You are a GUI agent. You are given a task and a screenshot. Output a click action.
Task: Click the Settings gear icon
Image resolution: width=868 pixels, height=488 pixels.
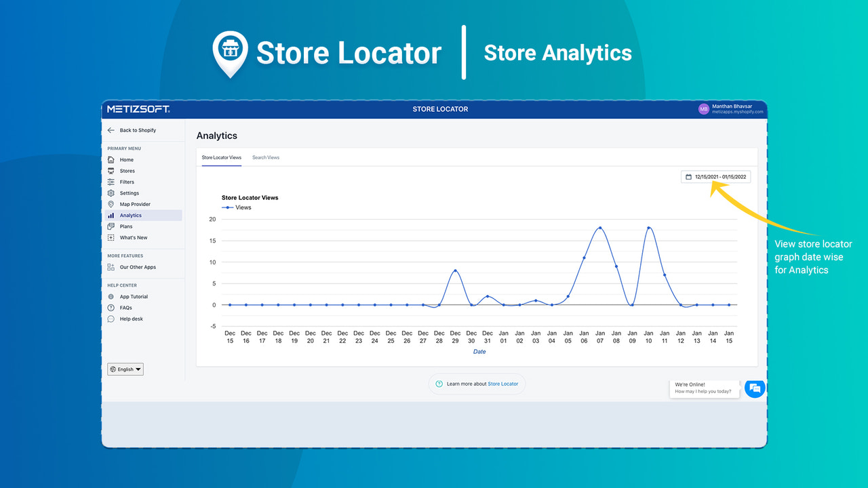coord(111,192)
